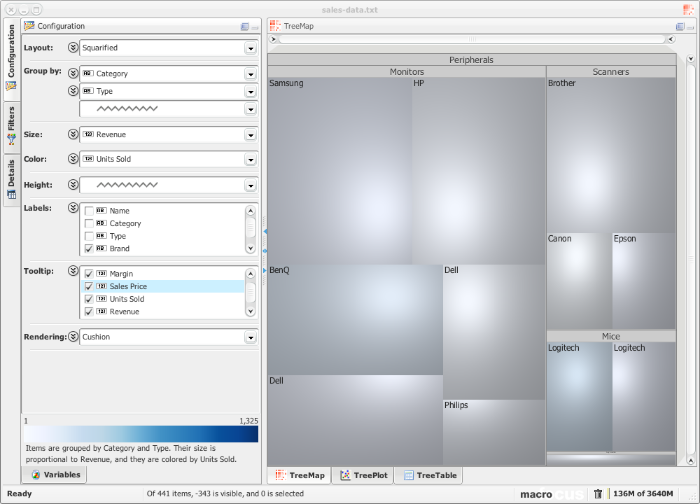Click the Samsung monitors treemap cell
Image resolution: width=700 pixels, height=504 pixels.
(339, 170)
